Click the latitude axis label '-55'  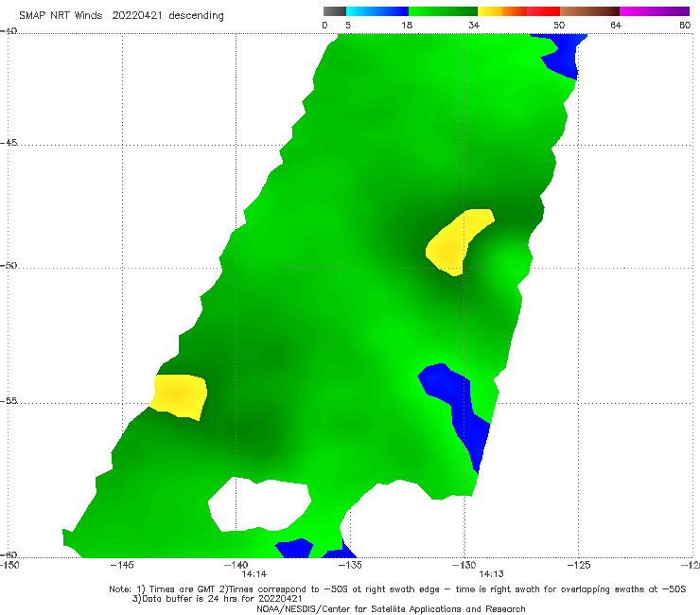pyautogui.click(x=9, y=401)
